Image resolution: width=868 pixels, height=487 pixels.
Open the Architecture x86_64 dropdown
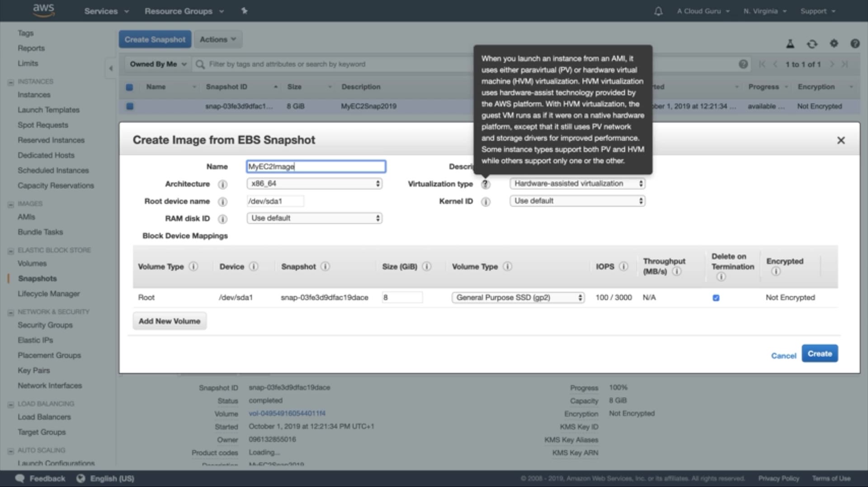click(315, 183)
